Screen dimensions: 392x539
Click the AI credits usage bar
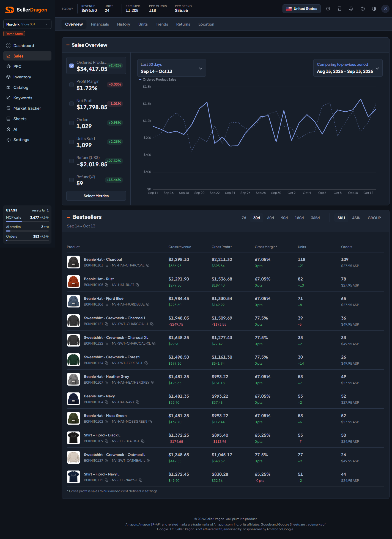coord(27,231)
